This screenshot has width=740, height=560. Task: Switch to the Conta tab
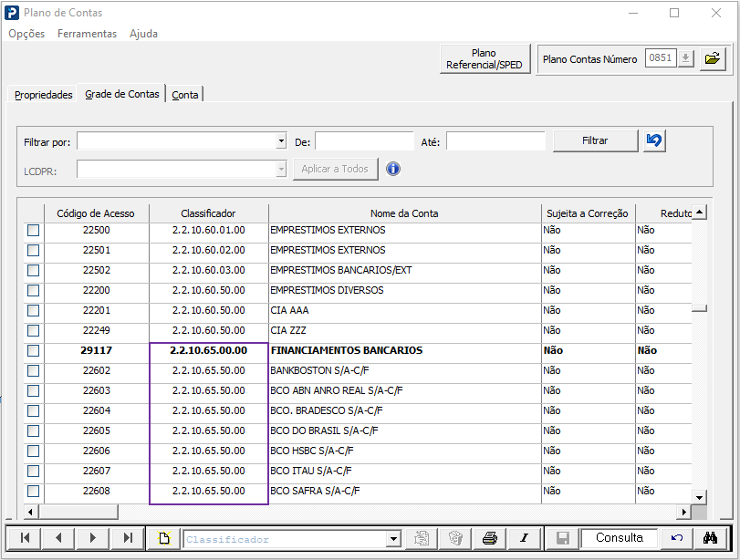pyautogui.click(x=185, y=95)
